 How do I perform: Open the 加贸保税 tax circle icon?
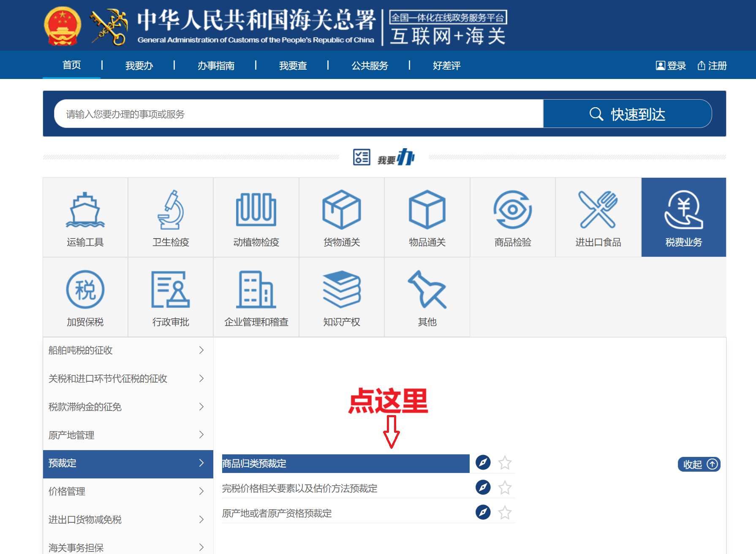pos(85,290)
